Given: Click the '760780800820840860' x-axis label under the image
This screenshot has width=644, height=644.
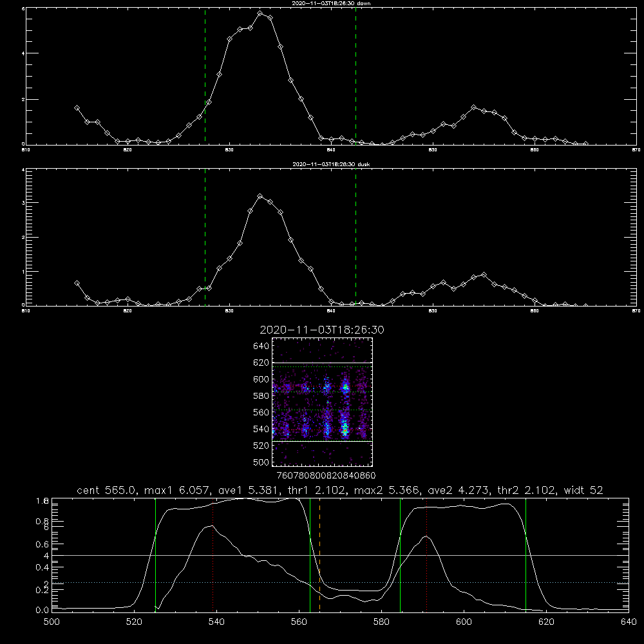Looking at the screenshot, I should 327,475.
